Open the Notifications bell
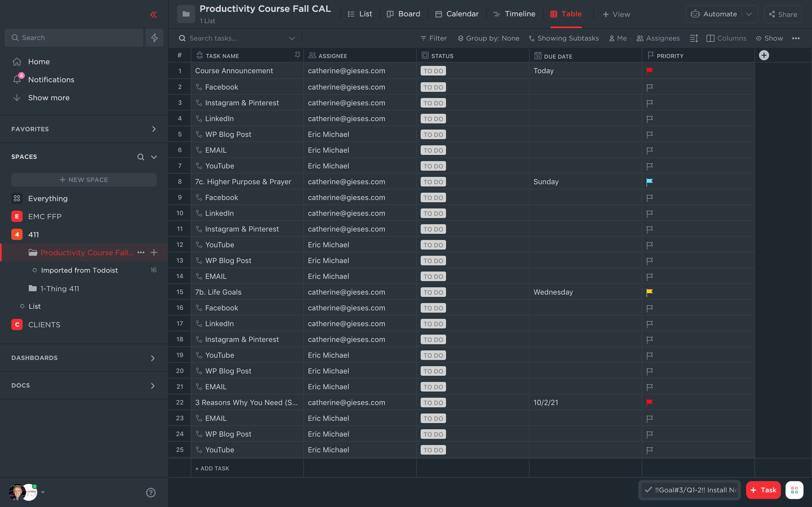The width and height of the screenshot is (812, 507). click(17, 79)
